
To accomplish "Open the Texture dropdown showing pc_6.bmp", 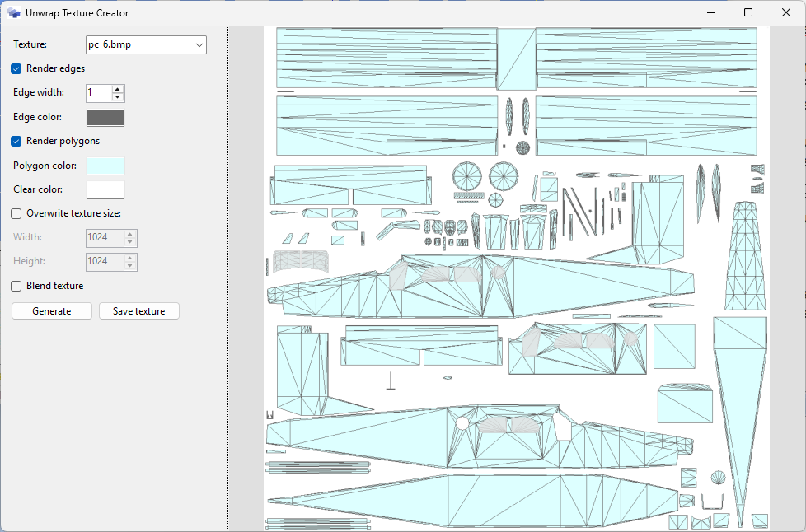I will pyautogui.click(x=146, y=44).
